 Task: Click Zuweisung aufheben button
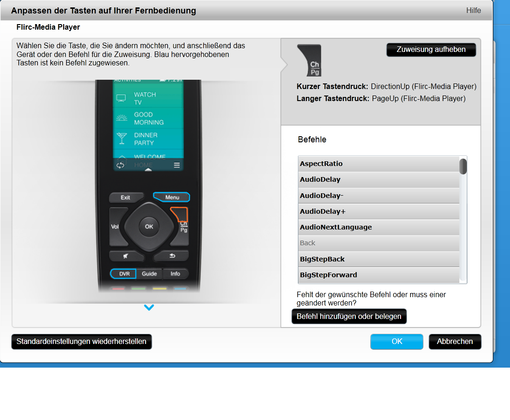(x=431, y=50)
